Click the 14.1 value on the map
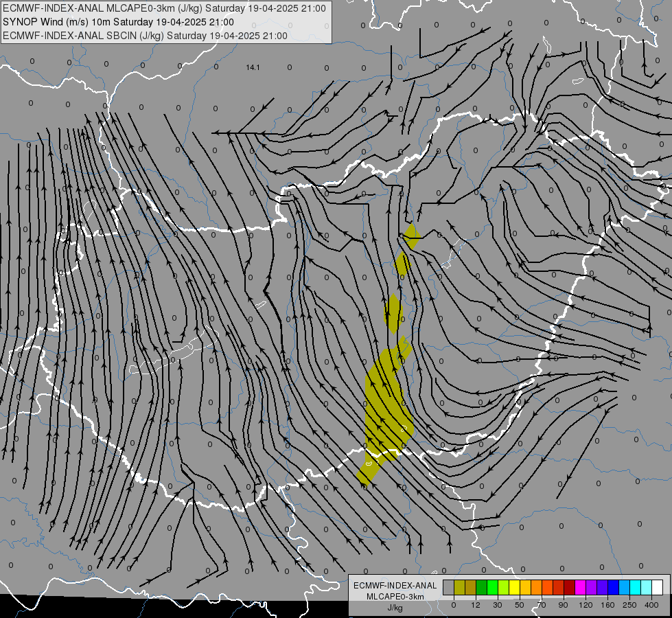The height and width of the screenshot is (618, 672). pos(253,67)
